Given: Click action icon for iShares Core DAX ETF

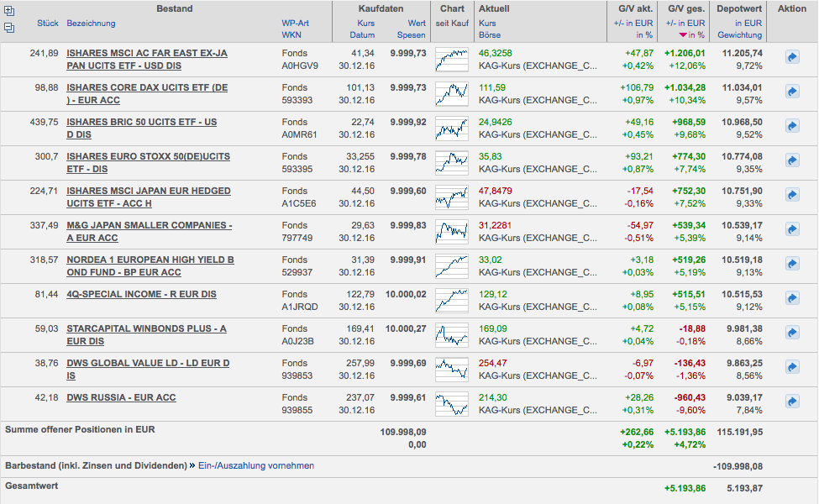Looking at the screenshot, I should tap(791, 91).
